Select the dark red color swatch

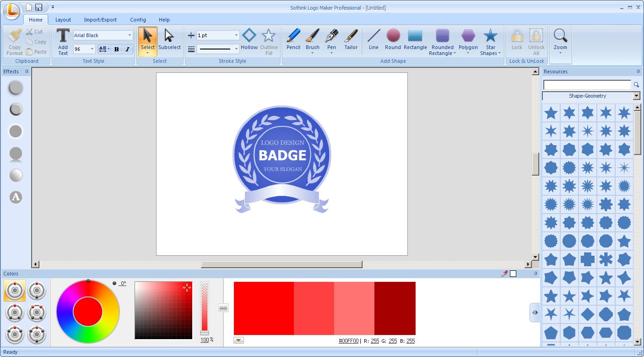395,308
